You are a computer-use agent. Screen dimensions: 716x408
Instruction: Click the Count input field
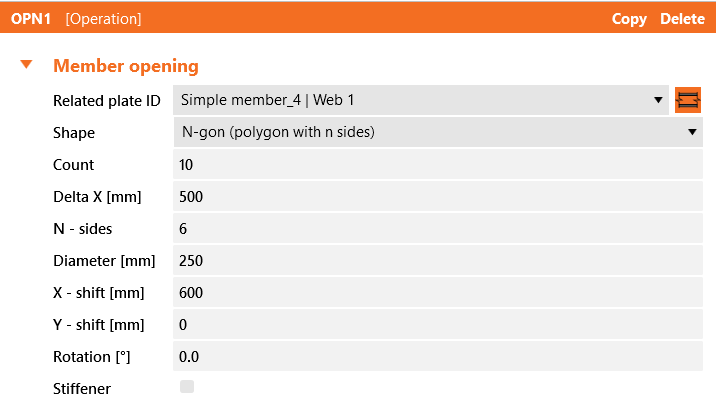tap(438, 164)
